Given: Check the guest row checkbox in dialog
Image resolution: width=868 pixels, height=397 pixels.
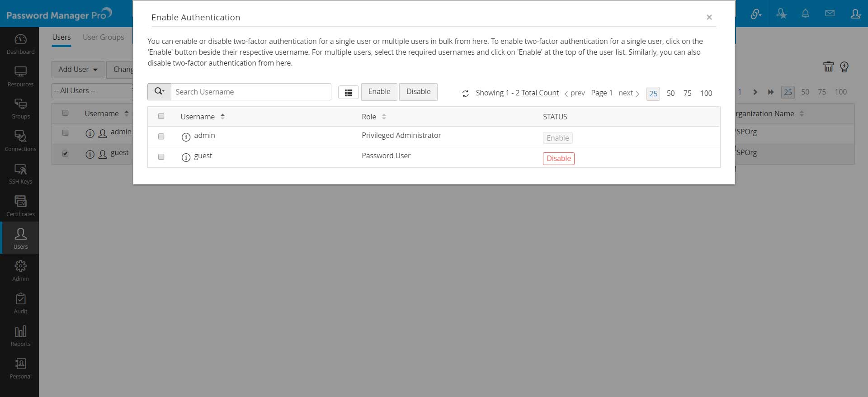Looking at the screenshot, I should click(x=161, y=157).
